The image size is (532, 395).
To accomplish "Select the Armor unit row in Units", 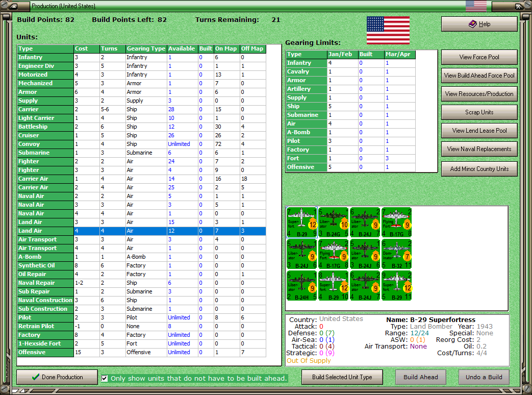I will click(141, 92).
